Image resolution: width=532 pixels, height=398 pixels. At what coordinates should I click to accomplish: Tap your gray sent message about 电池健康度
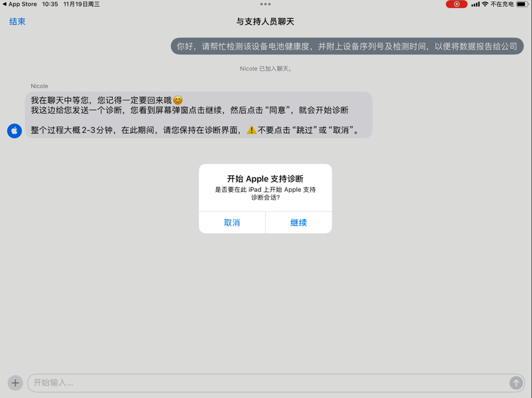click(346, 46)
